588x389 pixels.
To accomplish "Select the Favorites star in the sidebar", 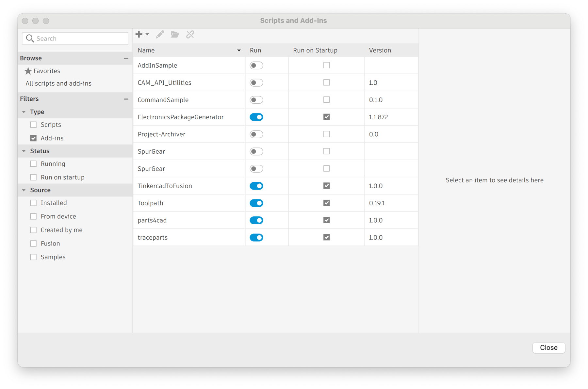I will click(x=28, y=71).
